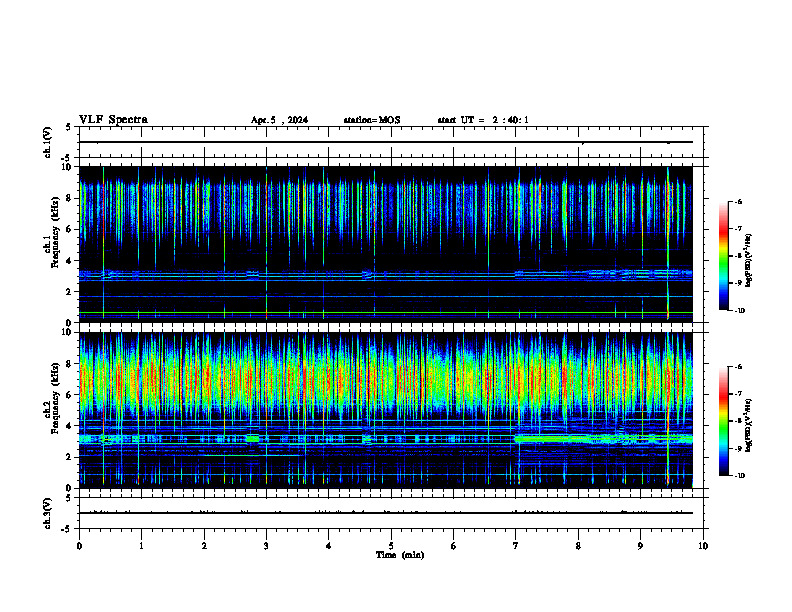Click the ch.1 "Frequency (kHz)" axis label
This screenshot has height=612, width=792.
pos(55,232)
